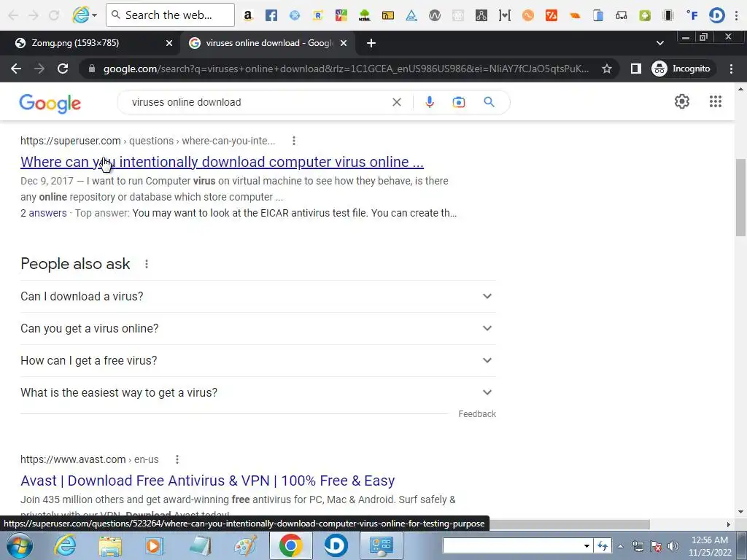
Task: Open Chrome's three-dot menu
Action: pyautogui.click(x=731, y=69)
